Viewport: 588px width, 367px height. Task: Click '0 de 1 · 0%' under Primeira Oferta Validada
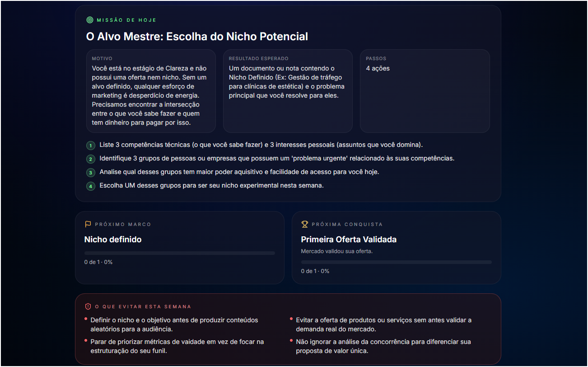pyautogui.click(x=315, y=271)
